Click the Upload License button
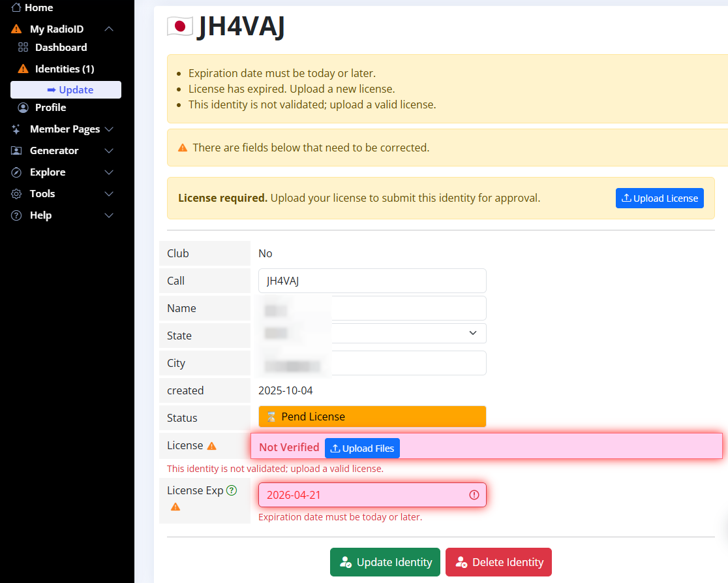Viewport: 728px width, 583px height. (659, 198)
